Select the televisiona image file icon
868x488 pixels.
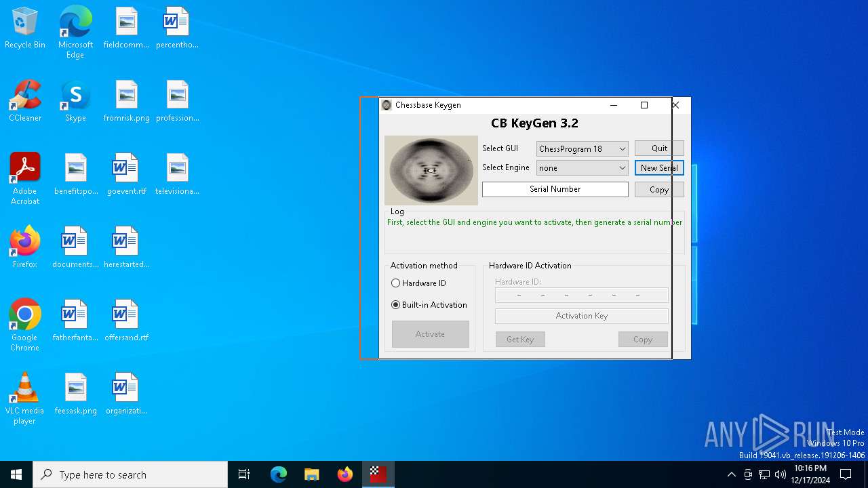coord(177,174)
